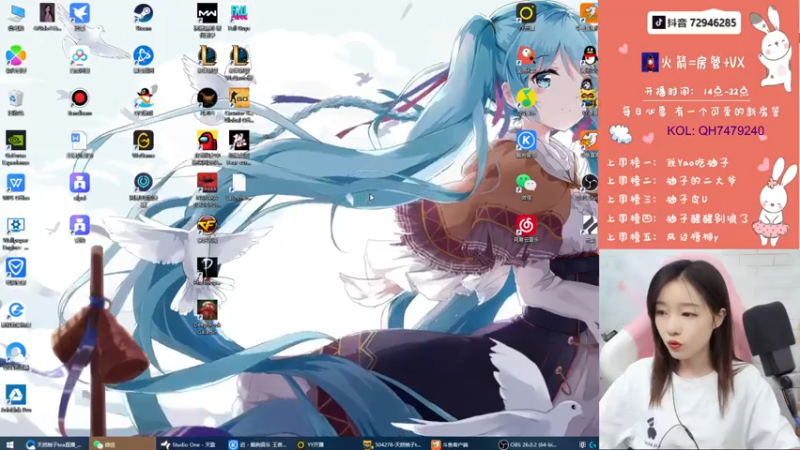This screenshot has width=800, height=450.
Task: Launch the WeGame yellow G icon
Action: [x=143, y=140]
